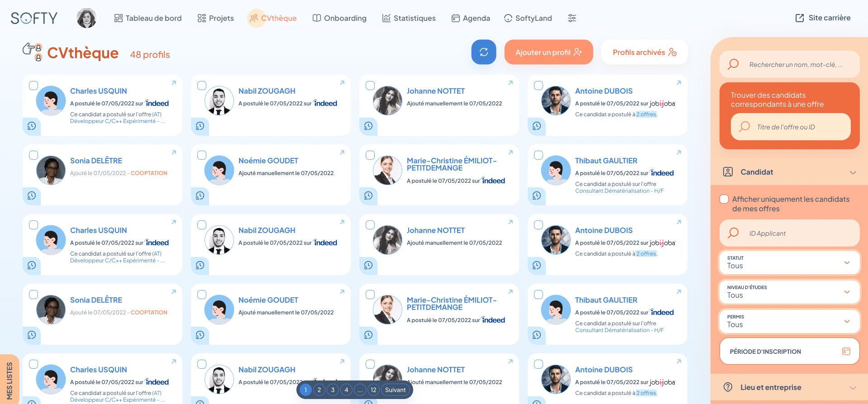This screenshot has height=404, width=868.
Task: Open the Onboarding menu item
Action: pos(339,18)
